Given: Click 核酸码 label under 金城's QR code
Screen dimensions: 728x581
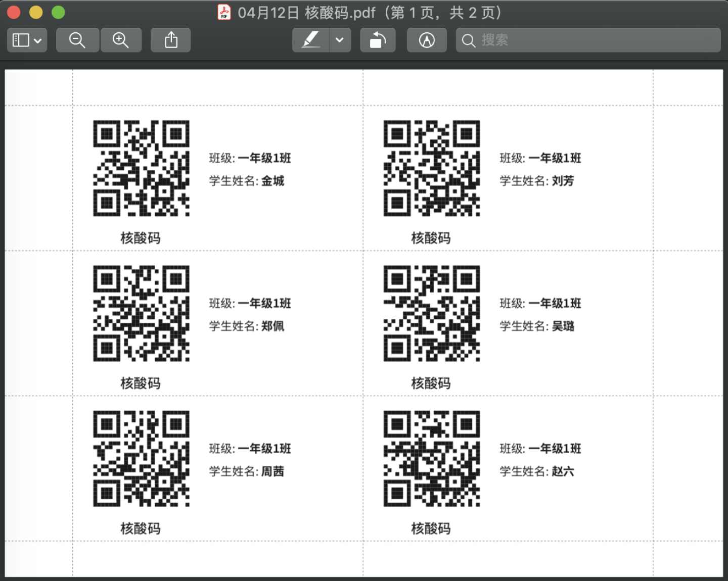Looking at the screenshot, I should (141, 238).
